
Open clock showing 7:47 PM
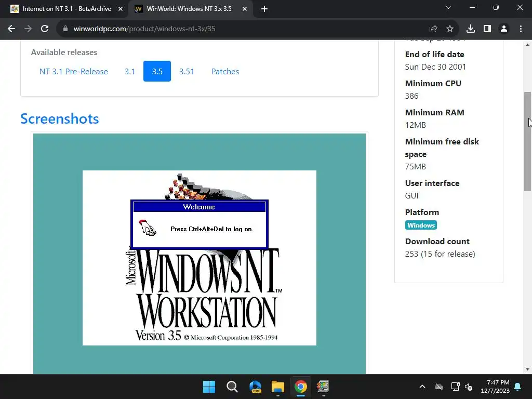tap(495, 387)
